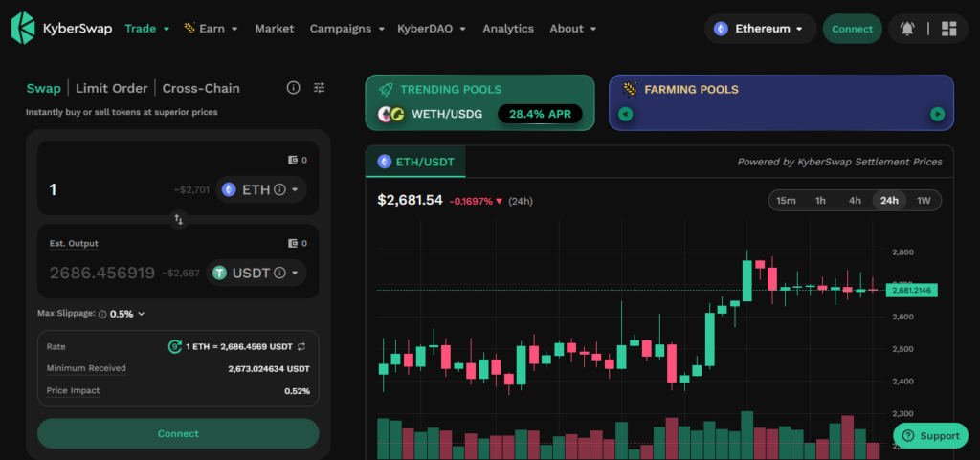Expand the Trade menu dropdown
Viewport: 980px width, 460px height.
click(x=147, y=29)
